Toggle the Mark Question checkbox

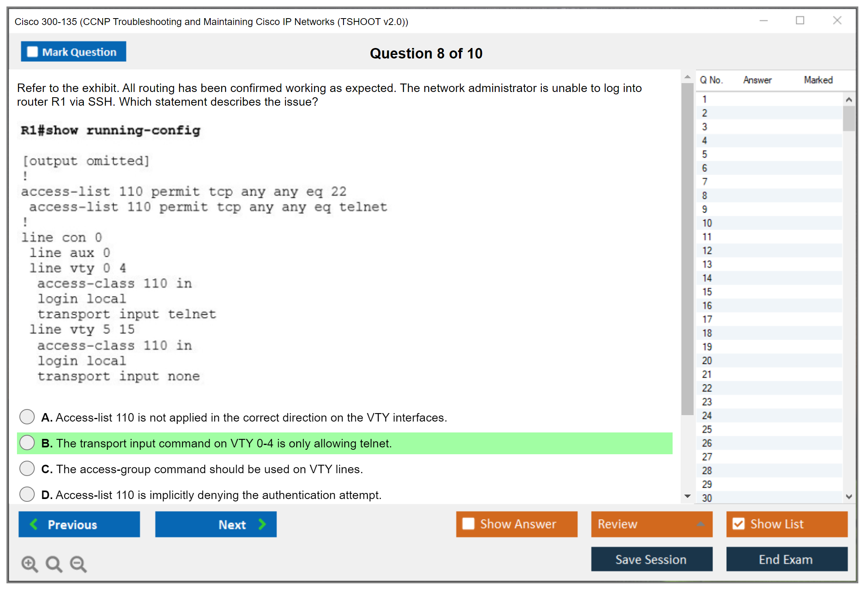pos(32,52)
